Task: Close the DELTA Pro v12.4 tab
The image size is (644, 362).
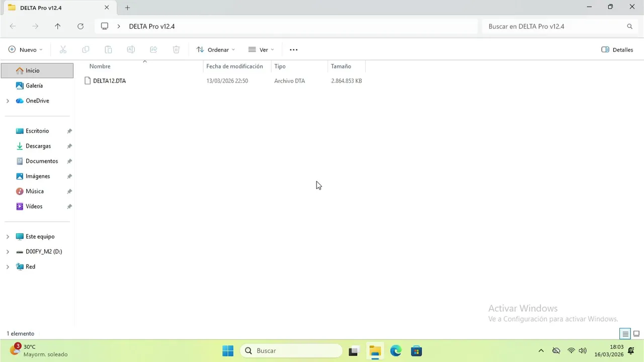Action: pyautogui.click(x=107, y=8)
